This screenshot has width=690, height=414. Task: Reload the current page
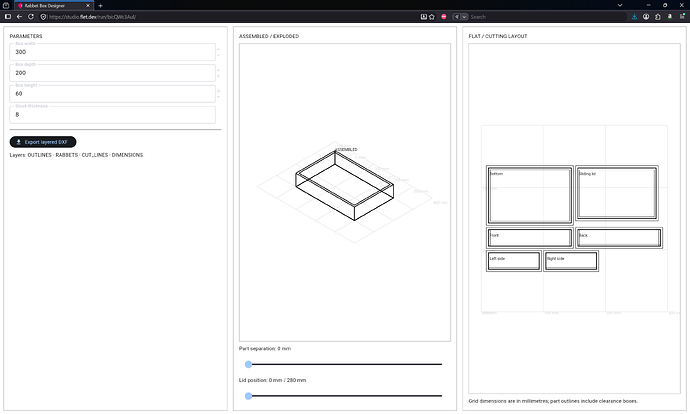(31, 17)
